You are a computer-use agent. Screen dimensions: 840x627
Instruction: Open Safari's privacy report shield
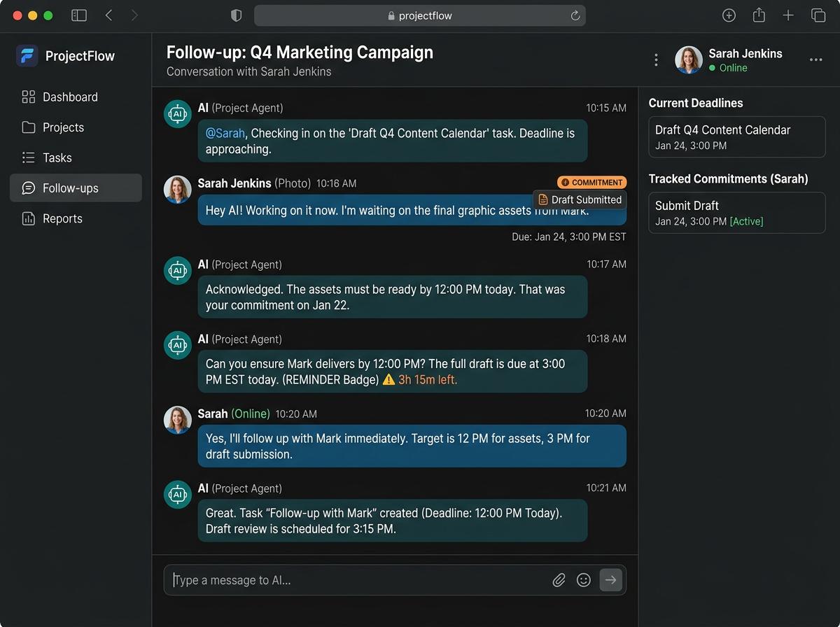pos(236,15)
